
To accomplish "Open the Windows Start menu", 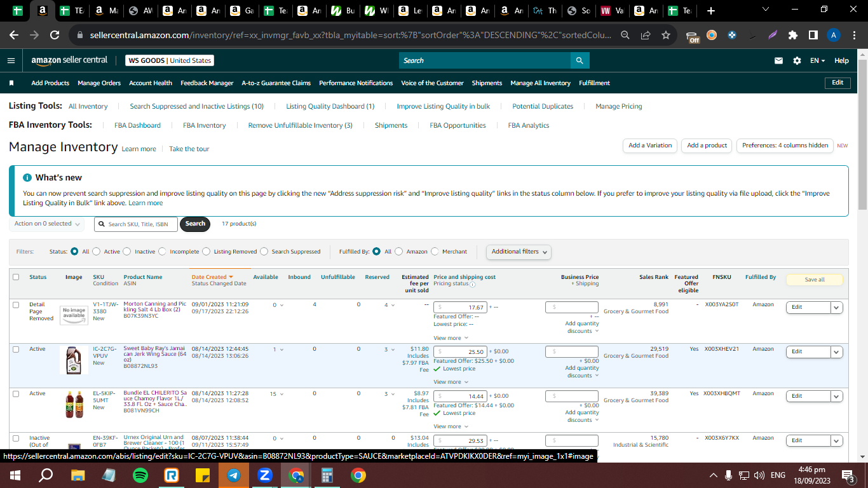I will point(15,475).
